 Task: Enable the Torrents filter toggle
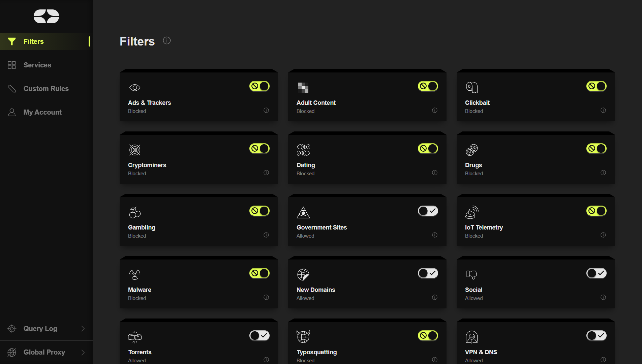(x=259, y=335)
